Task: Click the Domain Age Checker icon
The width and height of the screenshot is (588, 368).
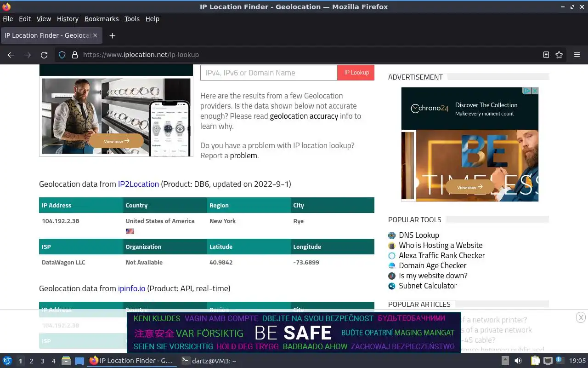Action: pos(392,265)
